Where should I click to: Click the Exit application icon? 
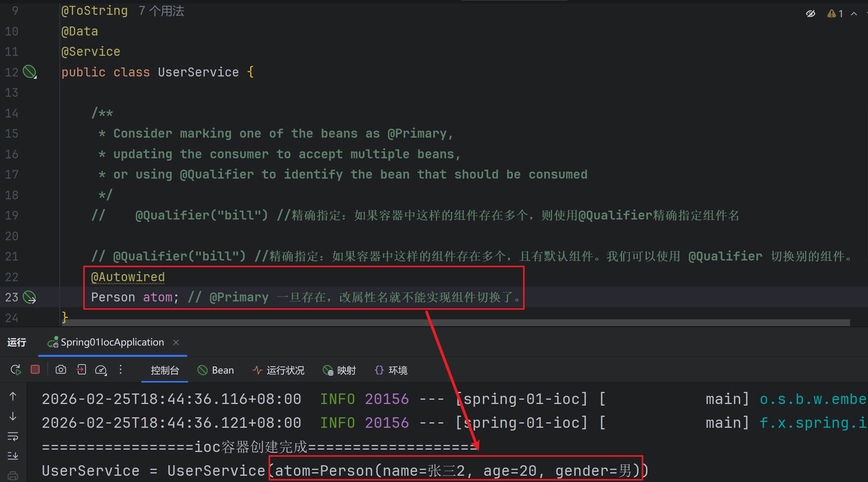[81, 370]
